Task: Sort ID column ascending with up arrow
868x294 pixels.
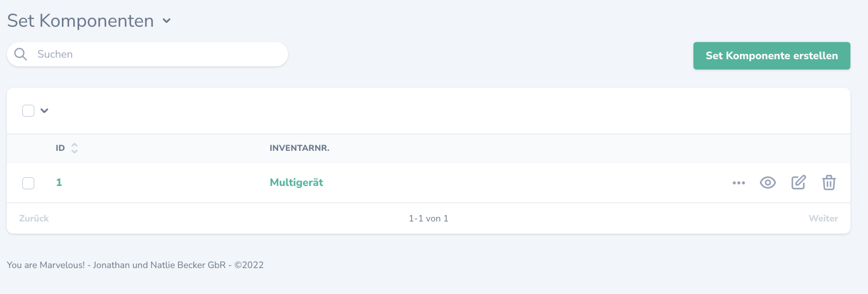Action: [x=74, y=145]
